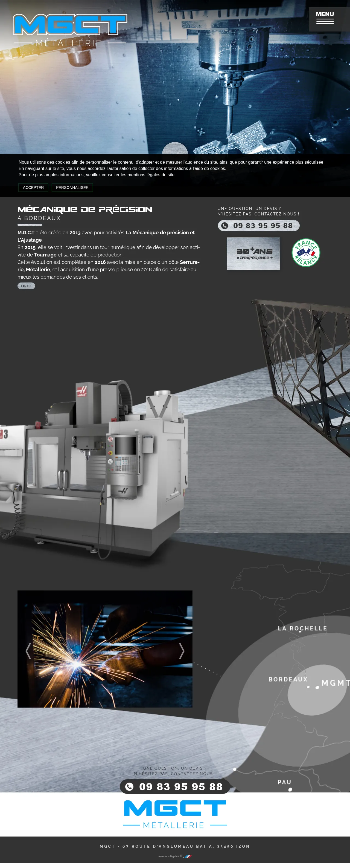Screen dimensions: 350x868
Task: Open the mentions légales footer link
Action: (169, 856)
